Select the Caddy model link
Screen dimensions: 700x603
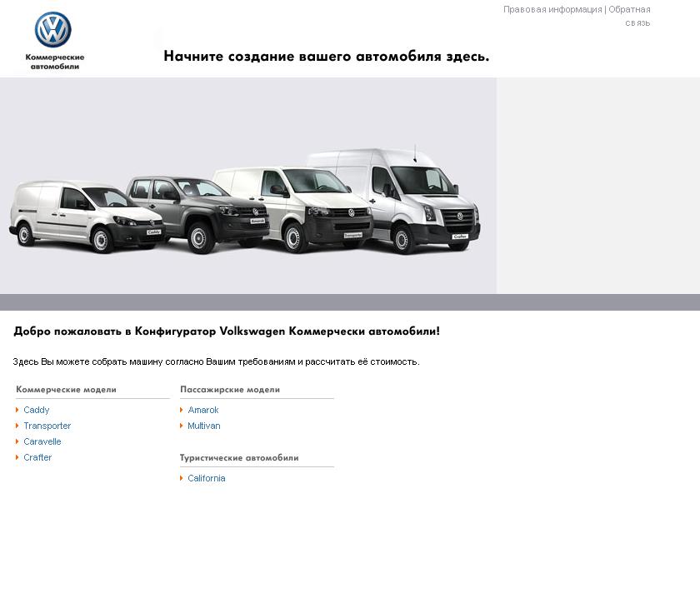(36, 410)
